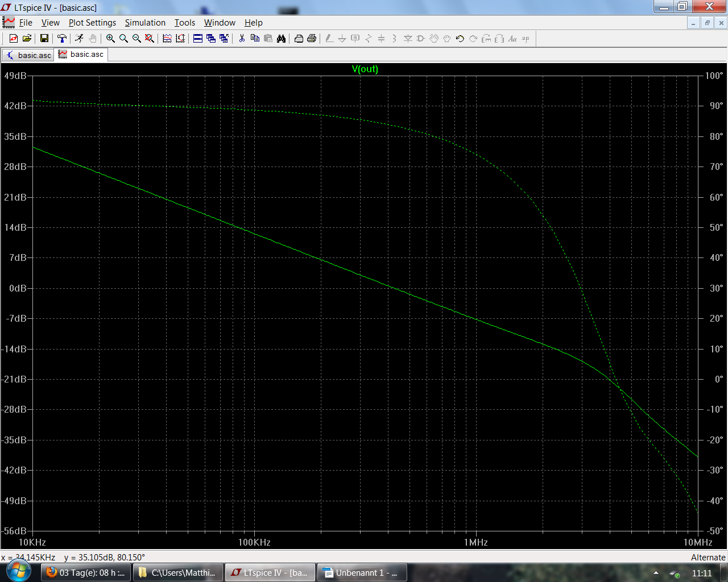Click the Inductor component icon

coord(395,39)
